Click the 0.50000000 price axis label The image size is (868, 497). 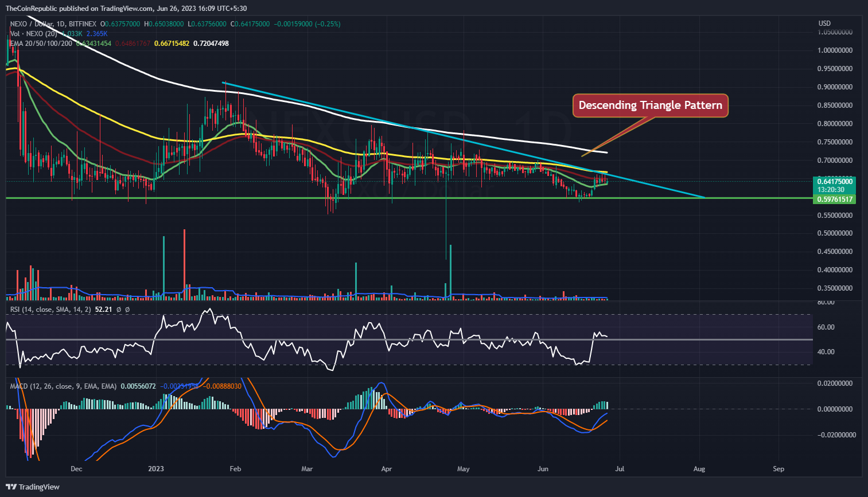835,233
